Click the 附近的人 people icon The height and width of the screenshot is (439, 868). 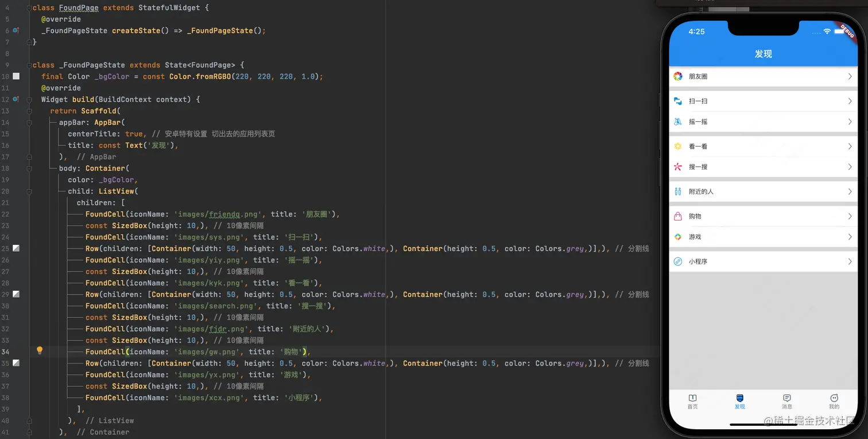[678, 191]
